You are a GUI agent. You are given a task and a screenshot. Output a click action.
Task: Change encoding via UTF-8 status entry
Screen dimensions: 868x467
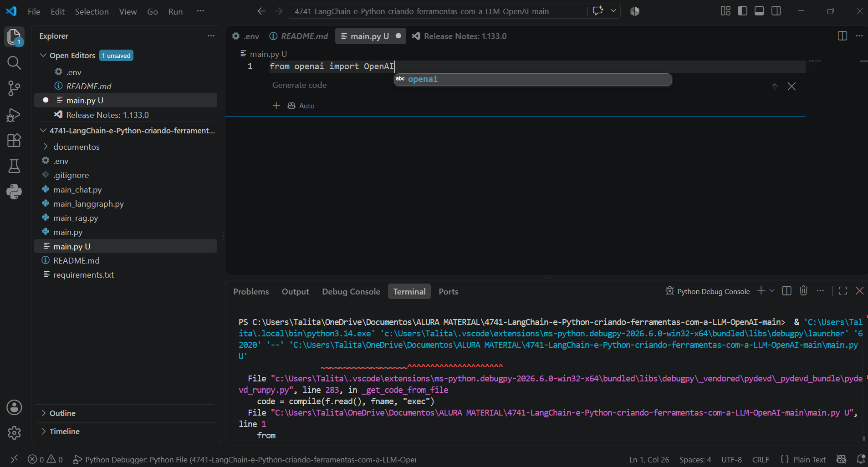click(731, 459)
